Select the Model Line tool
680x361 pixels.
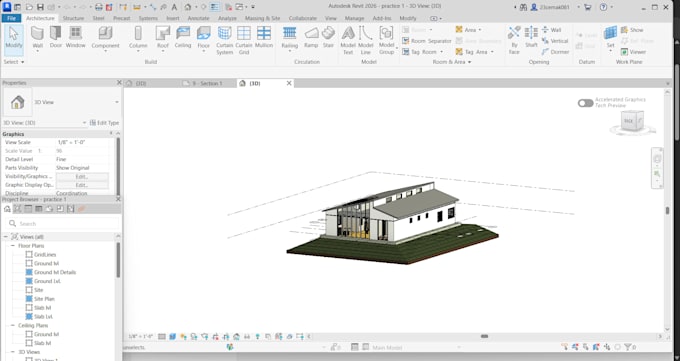tap(366, 40)
